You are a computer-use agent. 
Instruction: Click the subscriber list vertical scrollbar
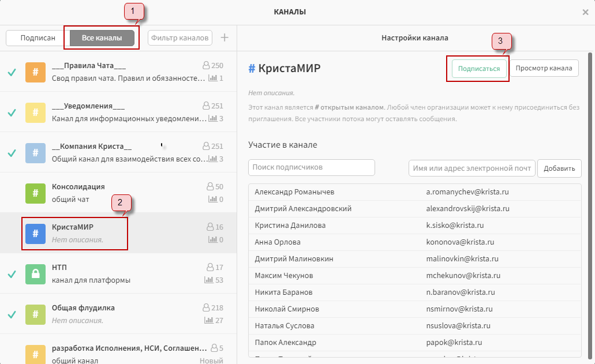[x=590, y=173]
